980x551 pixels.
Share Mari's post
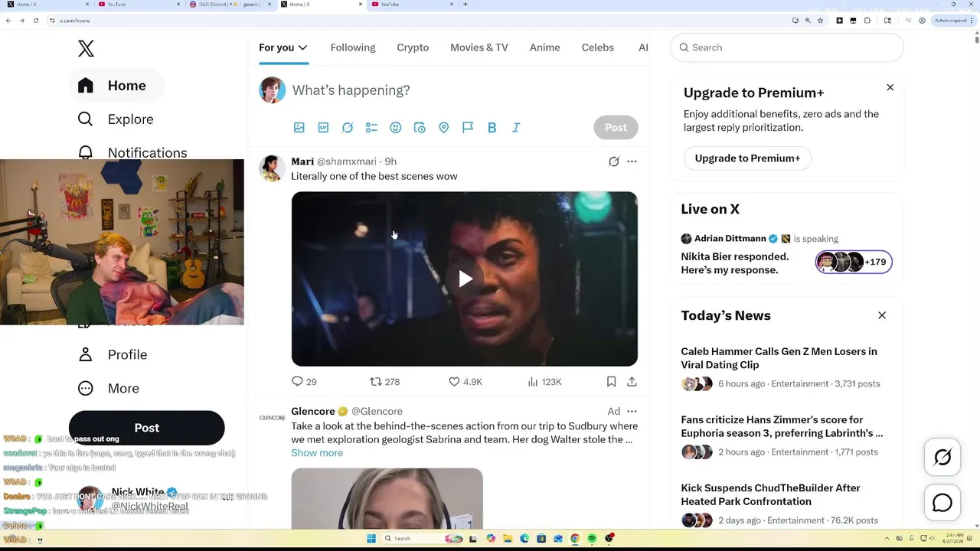(x=632, y=381)
